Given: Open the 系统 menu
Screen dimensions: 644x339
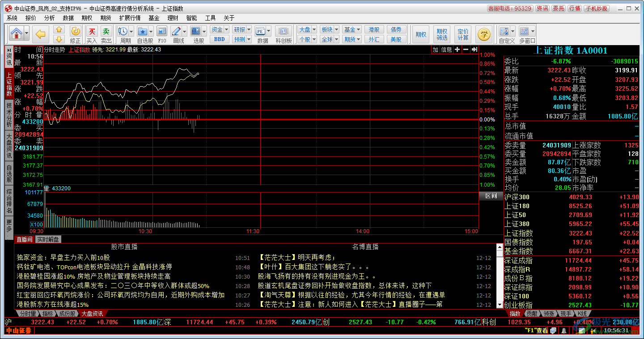Looking at the screenshot, I should click(x=12, y=18).
